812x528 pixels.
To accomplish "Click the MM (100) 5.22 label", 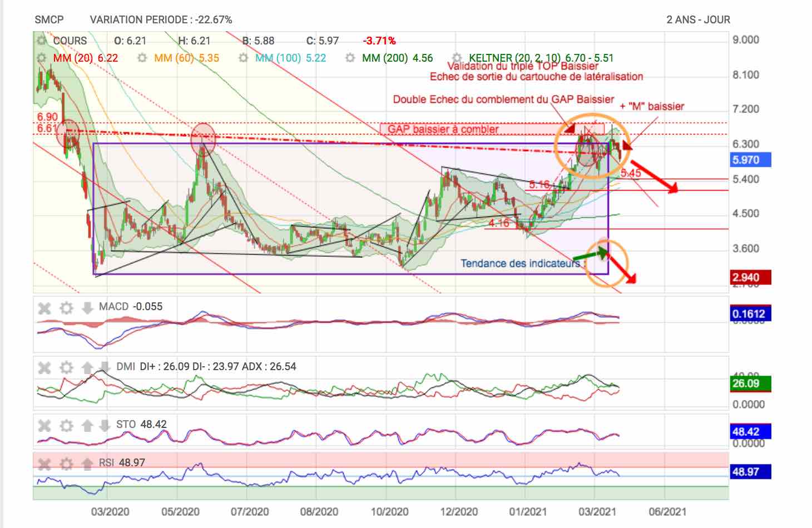I will pyautogui.click(x=291, y=58).
